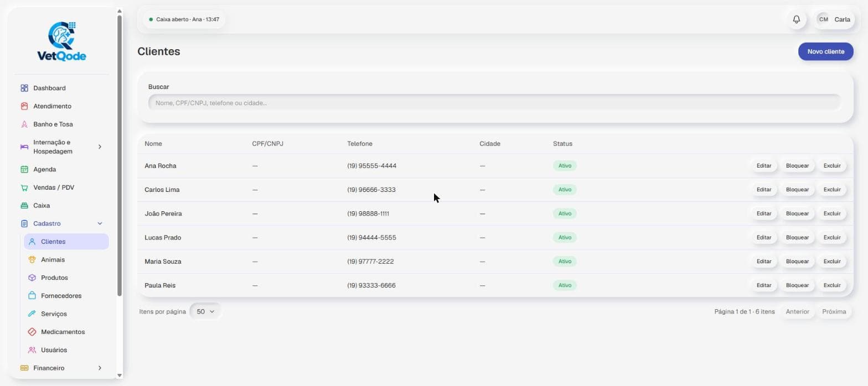The width and height of the screenshot is (868, 386).
Task: Open Atendimento from its sidebar icon
Action: pyautogui.click(x=24, y=106)
